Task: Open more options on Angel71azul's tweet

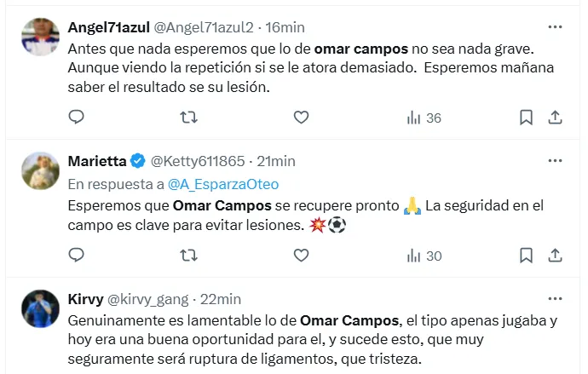Action: [555, 27]
